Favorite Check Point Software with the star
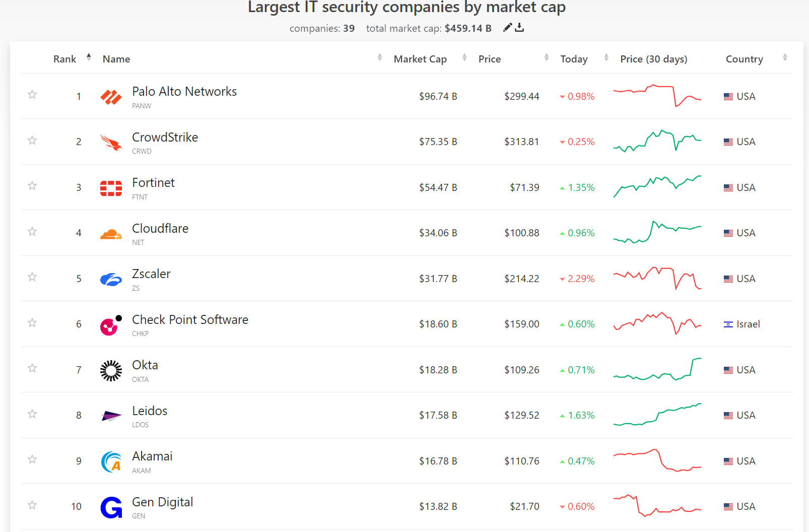 32,322
